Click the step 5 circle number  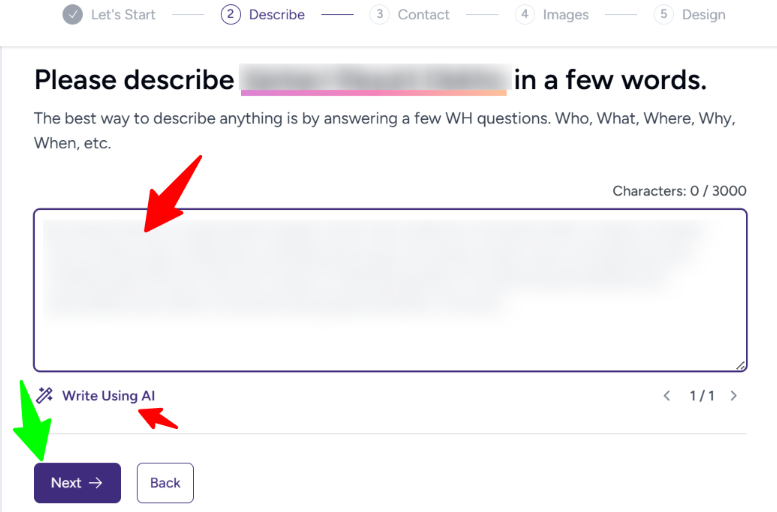(x=663, y=15)
